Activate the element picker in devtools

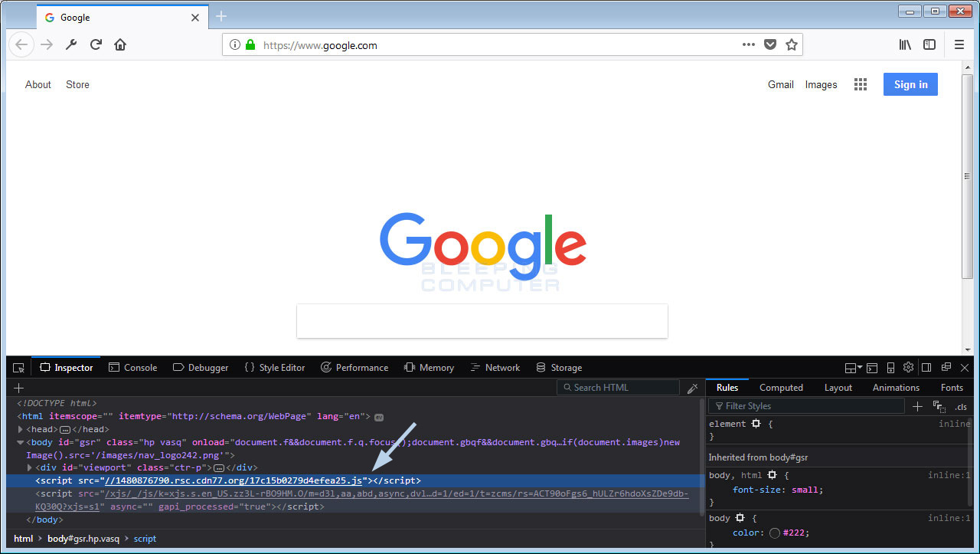(x=18, y=368)
